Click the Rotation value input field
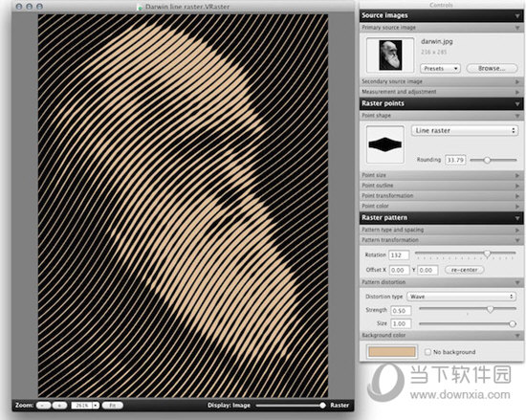This screenshot has height=420, width=526. point(399,255)
